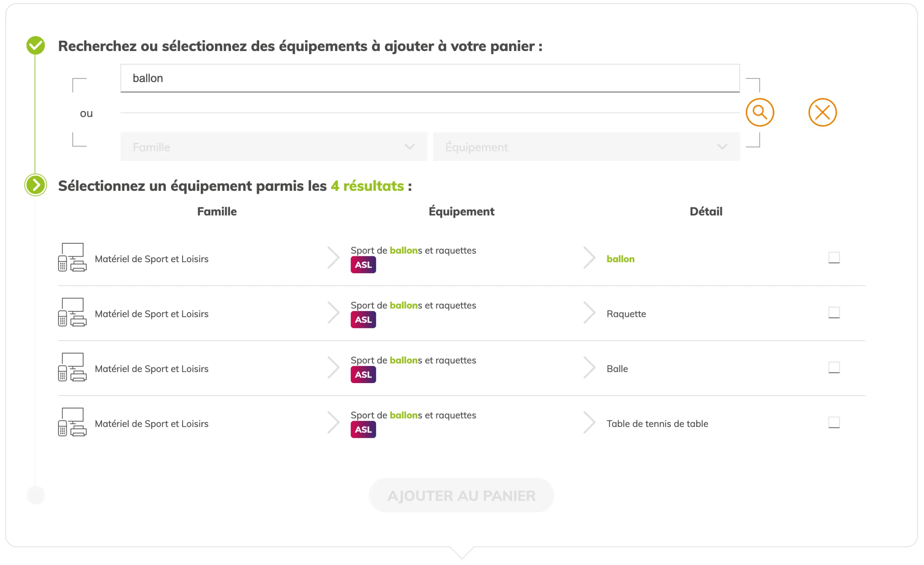Screen dimensions: 924x565
Task: Click the ASL badge on the Raquette row
Action: click(x=363, y=319)
